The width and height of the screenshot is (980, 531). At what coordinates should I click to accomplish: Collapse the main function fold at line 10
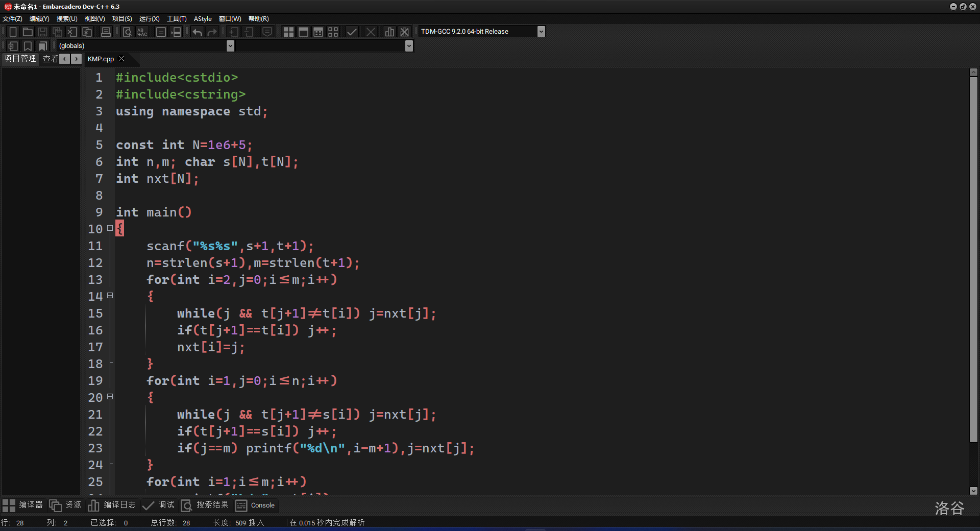coord(110,229)
